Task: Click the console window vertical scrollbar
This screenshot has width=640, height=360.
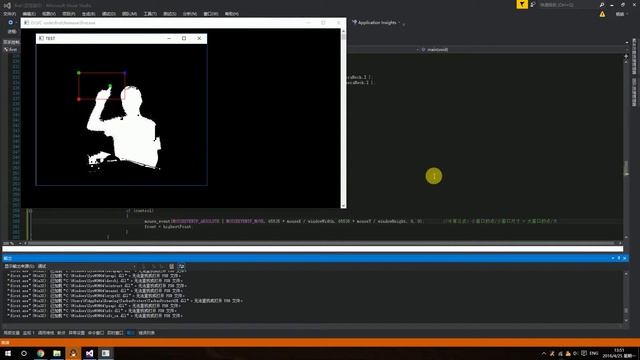Action: (343, 118)
